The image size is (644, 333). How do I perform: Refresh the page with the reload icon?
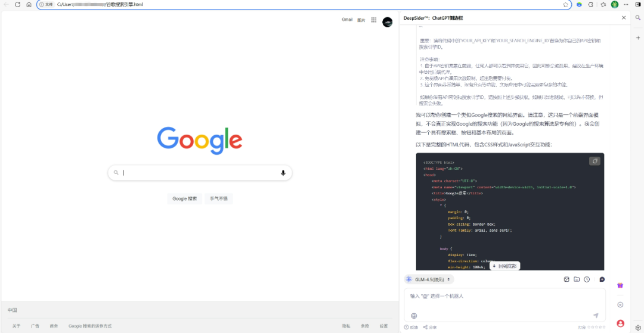(x=18, y=5)
